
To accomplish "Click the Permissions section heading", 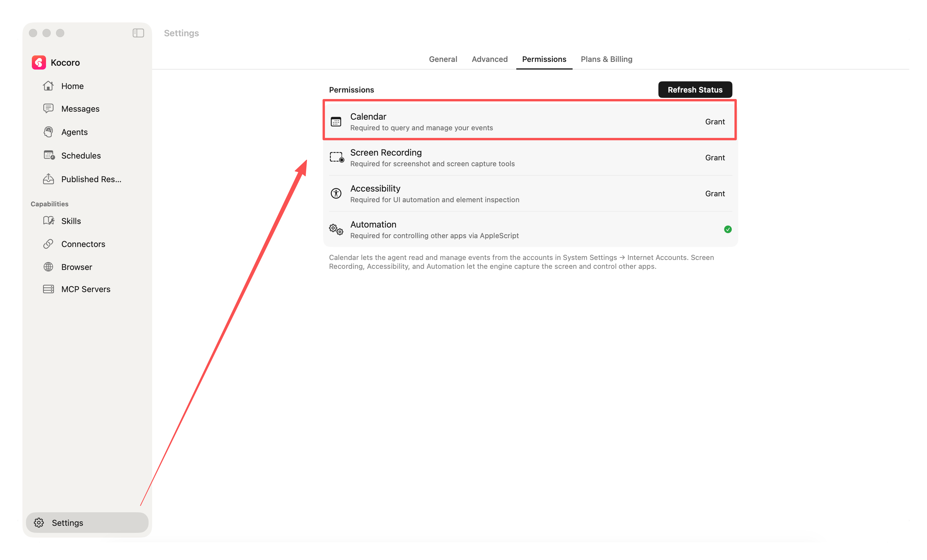I will (x=351, y=90).
